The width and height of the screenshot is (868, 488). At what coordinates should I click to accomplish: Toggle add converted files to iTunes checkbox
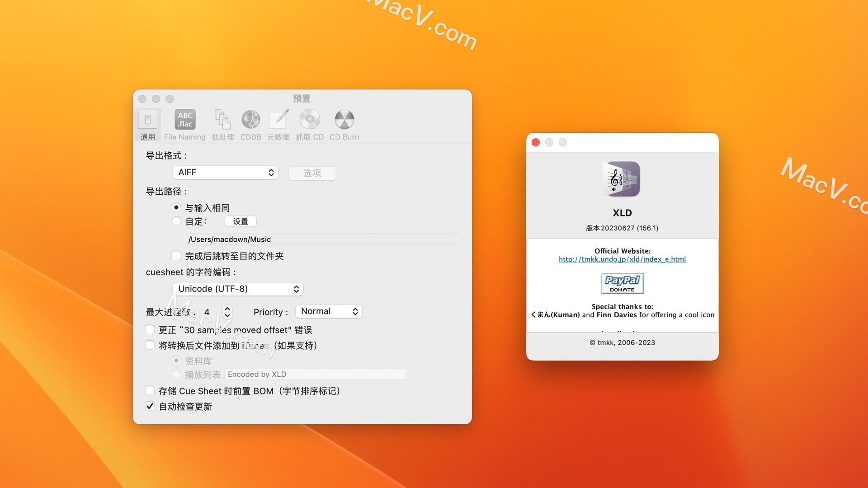pos(150,345)
